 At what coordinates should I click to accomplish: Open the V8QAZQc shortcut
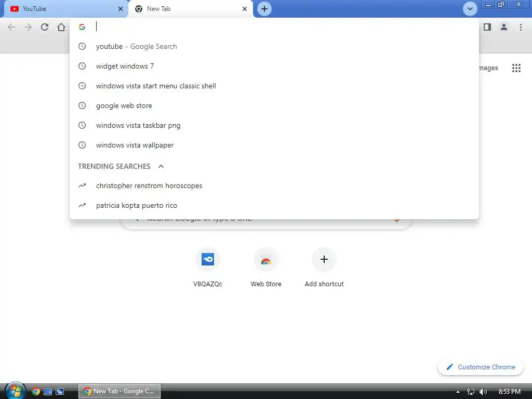[x=208, y=268]
